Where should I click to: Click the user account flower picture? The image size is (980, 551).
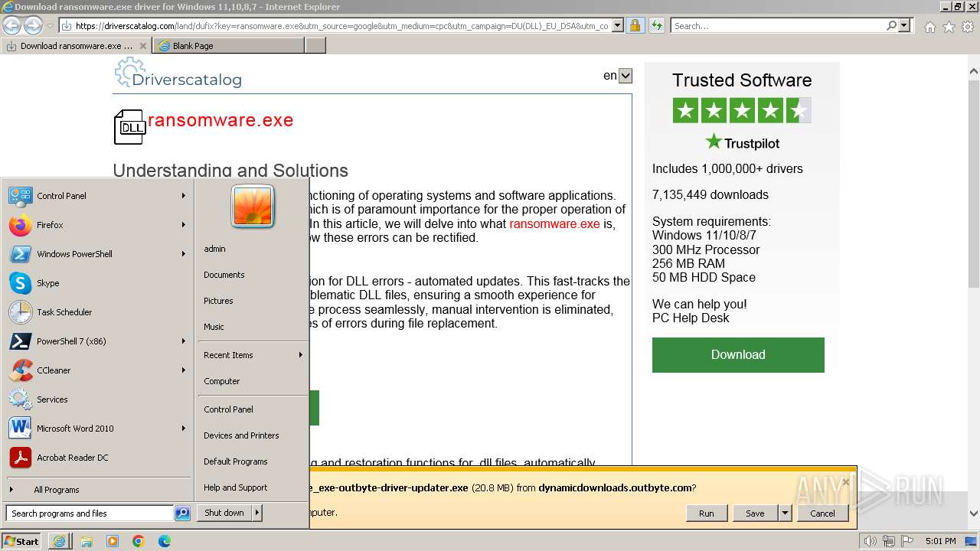click(x=253, y=207)
